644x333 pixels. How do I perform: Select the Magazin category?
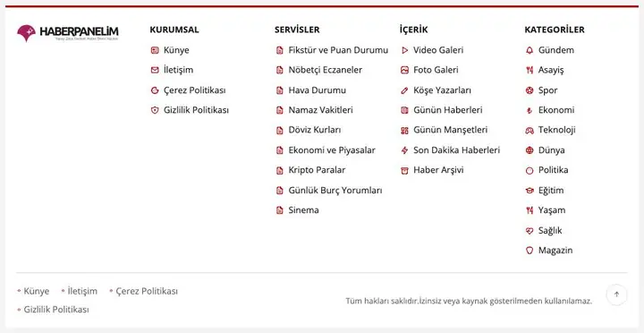tap(555, 250)
